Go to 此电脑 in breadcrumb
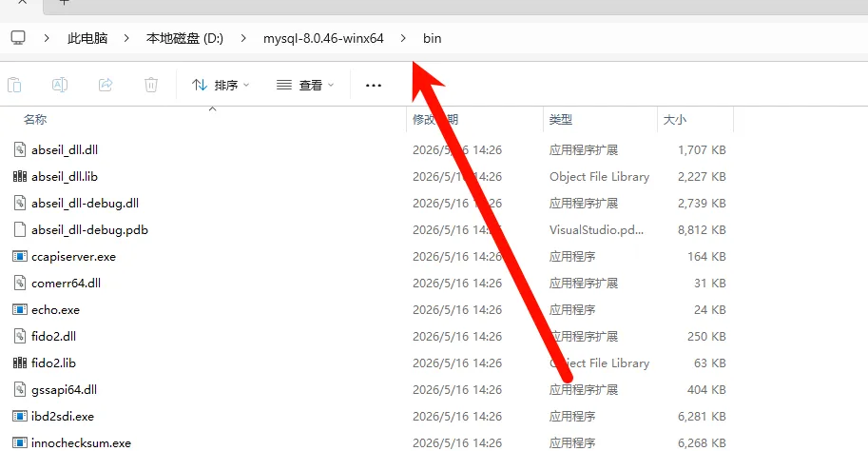 (87, 38)
